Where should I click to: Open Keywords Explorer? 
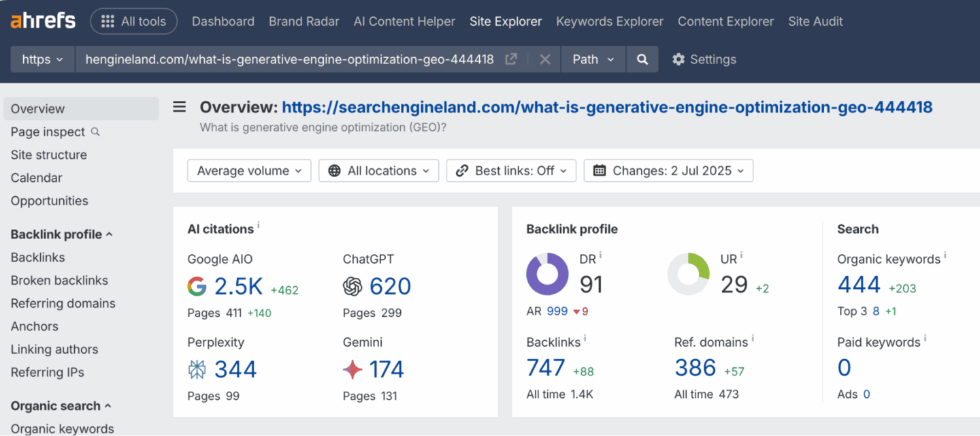click(x=610, y=21)
